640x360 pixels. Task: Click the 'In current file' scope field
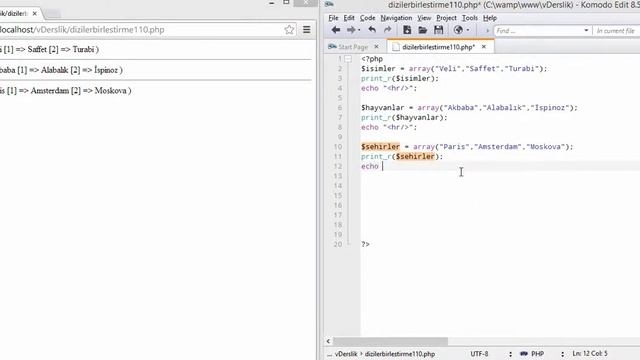click(x=616, y=31)
